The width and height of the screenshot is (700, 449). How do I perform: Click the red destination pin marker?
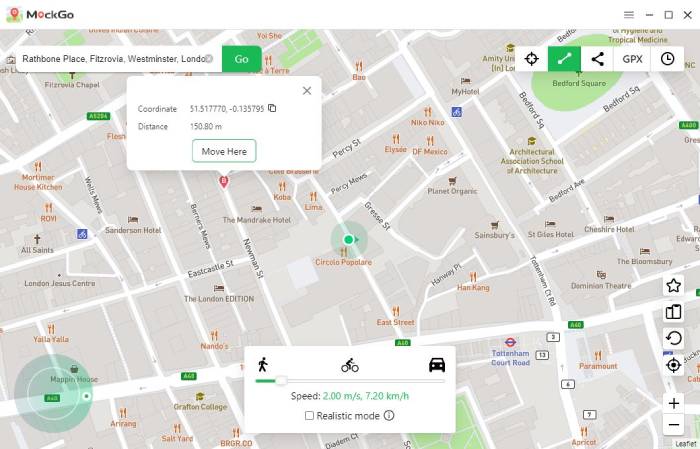(224, 182)
